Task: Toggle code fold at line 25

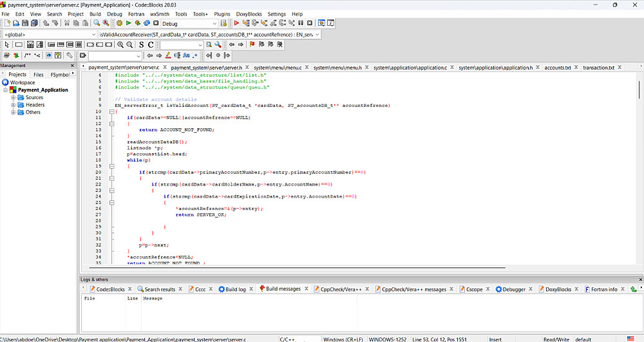Action: point(111,203)
